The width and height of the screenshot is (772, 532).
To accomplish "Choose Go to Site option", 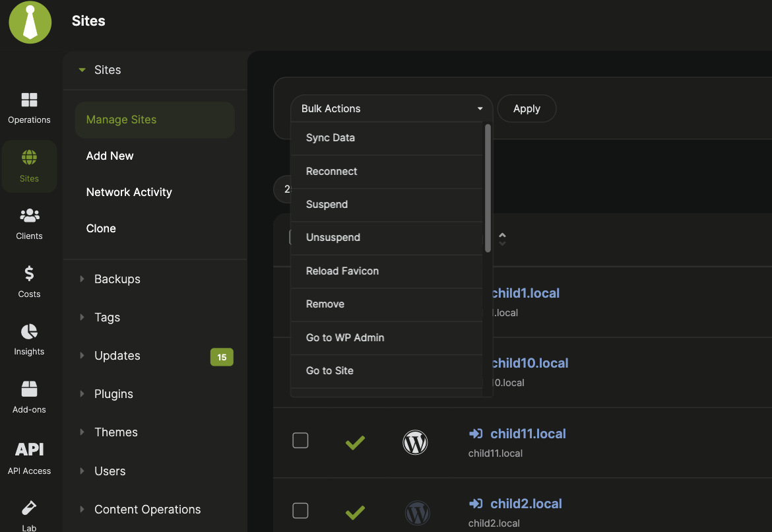I will click(x=387, y=371).
